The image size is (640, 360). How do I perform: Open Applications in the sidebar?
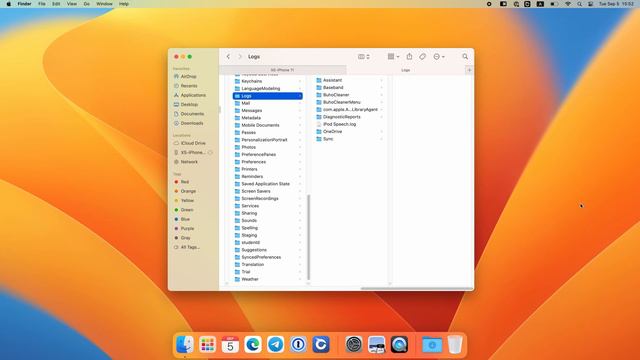click(x=193, y=96)
